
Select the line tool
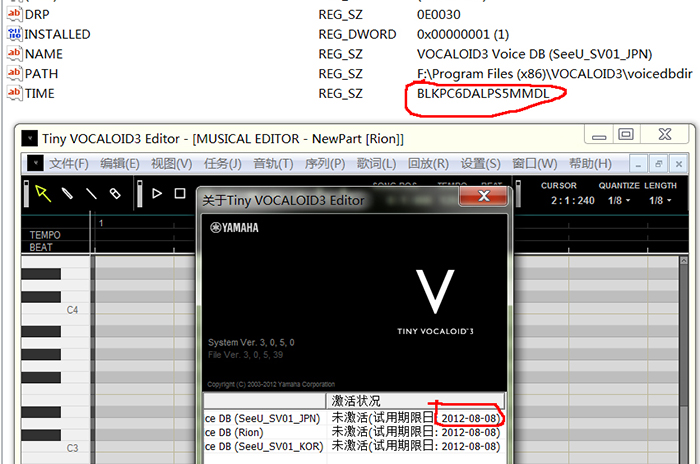[92, 193]
